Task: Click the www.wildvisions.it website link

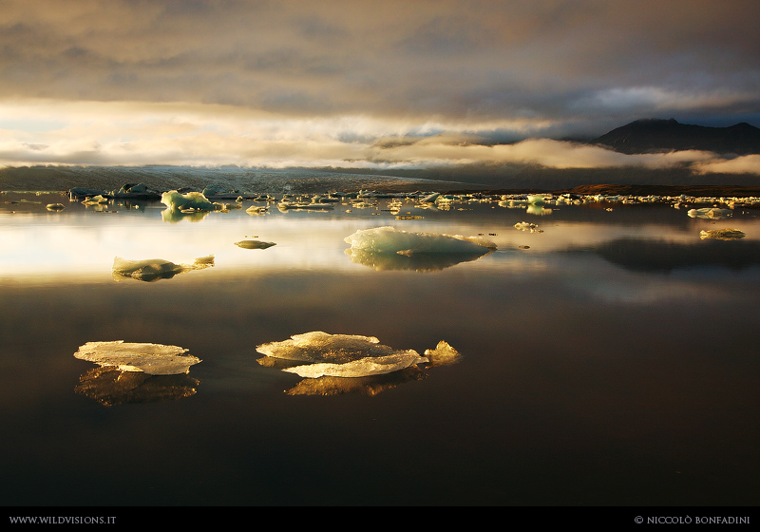Action: coord(63,520)
